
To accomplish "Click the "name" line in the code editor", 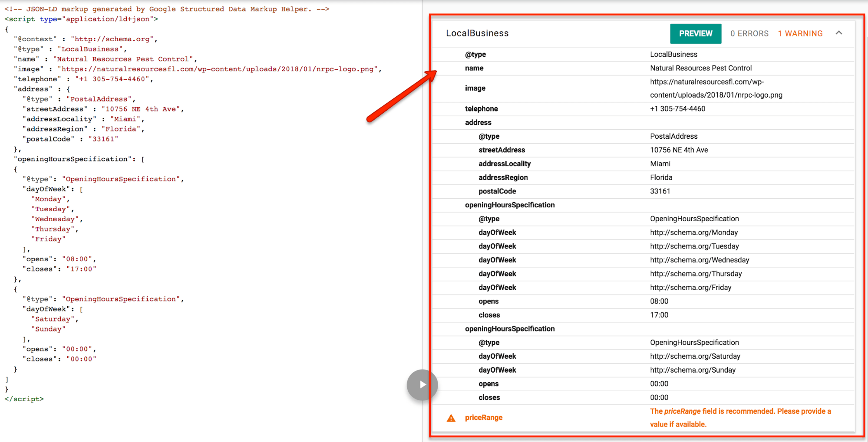I will tap(105, 59).
